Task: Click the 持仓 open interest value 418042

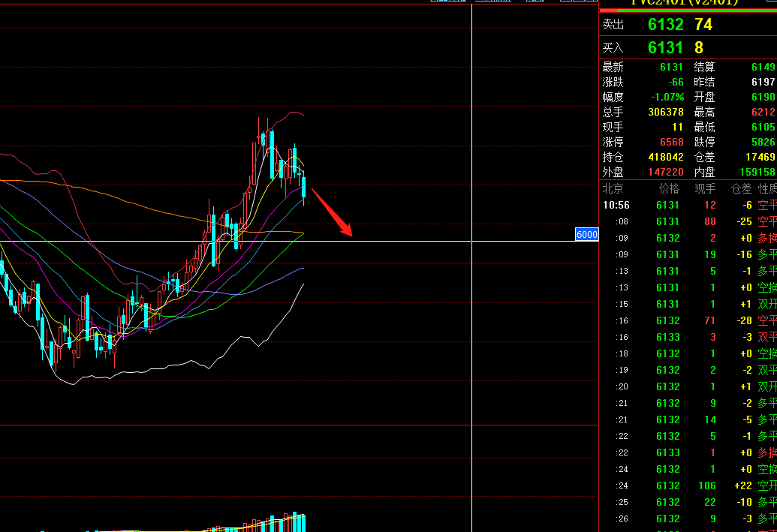Action: point(665,157)
